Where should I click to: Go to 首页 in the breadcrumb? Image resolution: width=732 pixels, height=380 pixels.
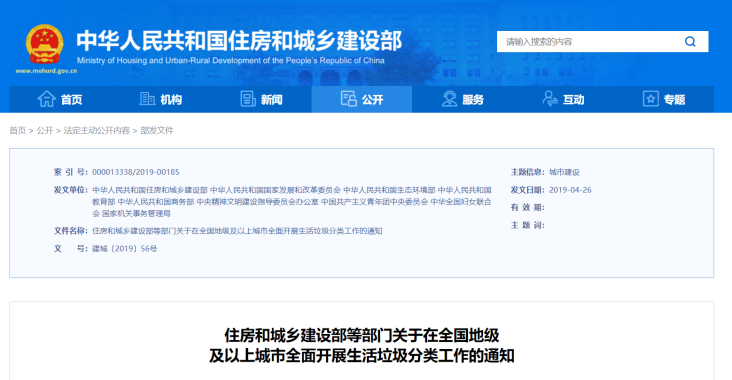pyautogui.click(x=18, y=130)
